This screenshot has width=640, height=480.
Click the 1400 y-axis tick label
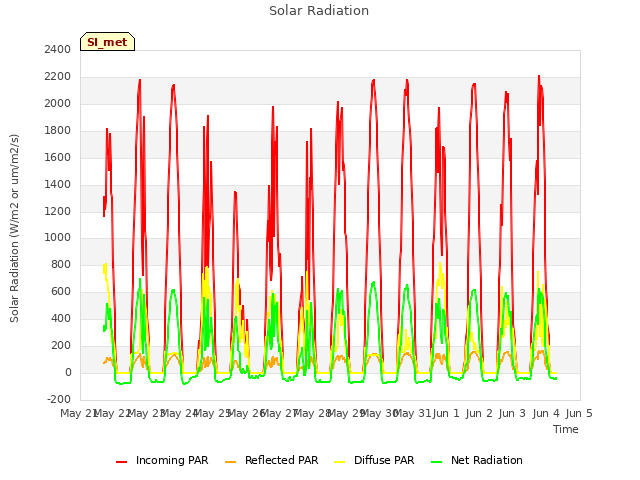[x=58, y=184]
